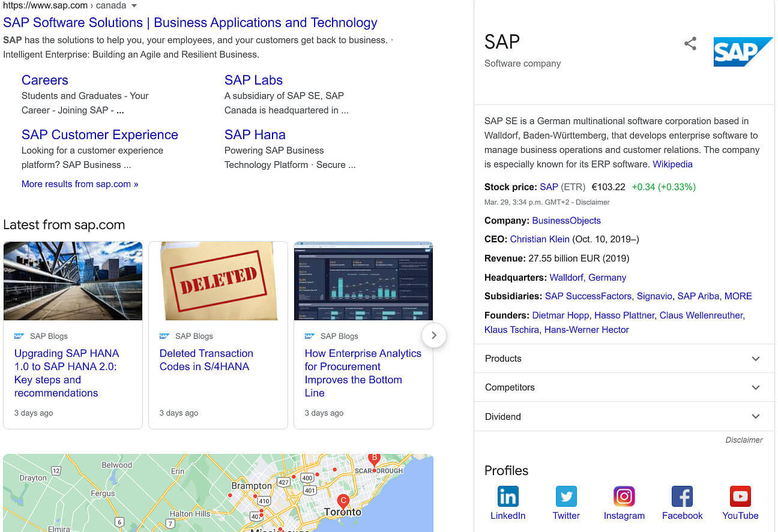Image resolution: width=778 pixels, height=532 pixels.
Task: Click the italic Disclaimer under Dividend
Action: click(744, 440)
